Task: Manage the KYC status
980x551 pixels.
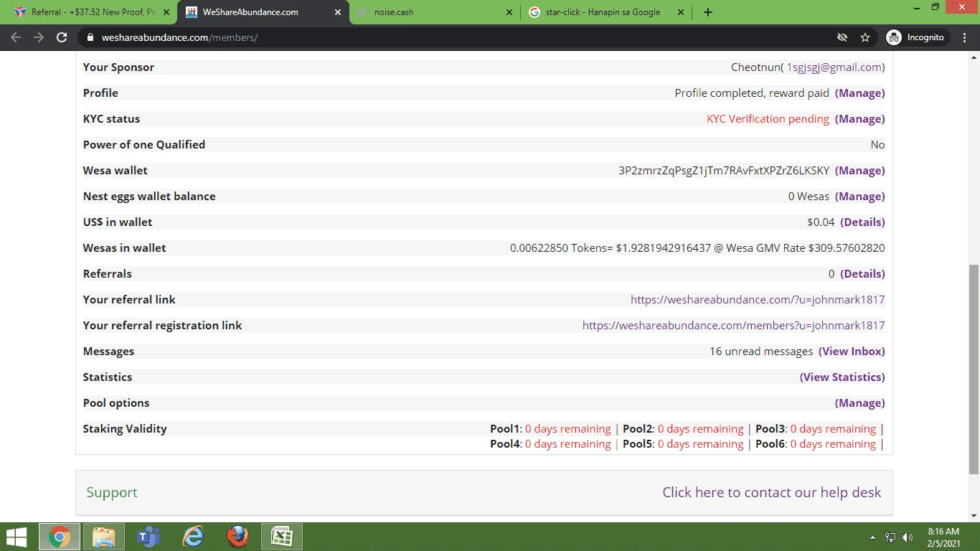Action: [859, 118]
